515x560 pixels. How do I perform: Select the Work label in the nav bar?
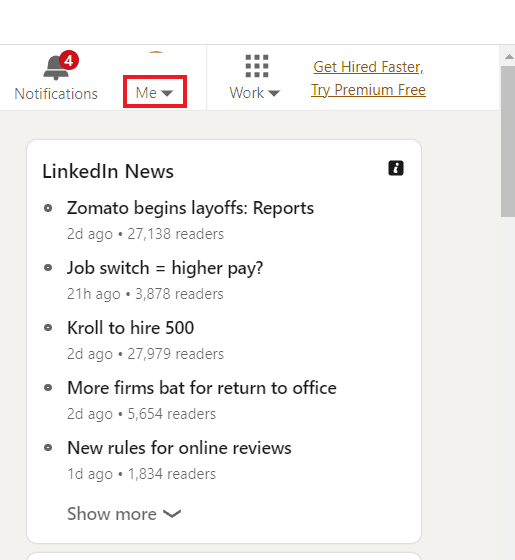coord(246,93)
